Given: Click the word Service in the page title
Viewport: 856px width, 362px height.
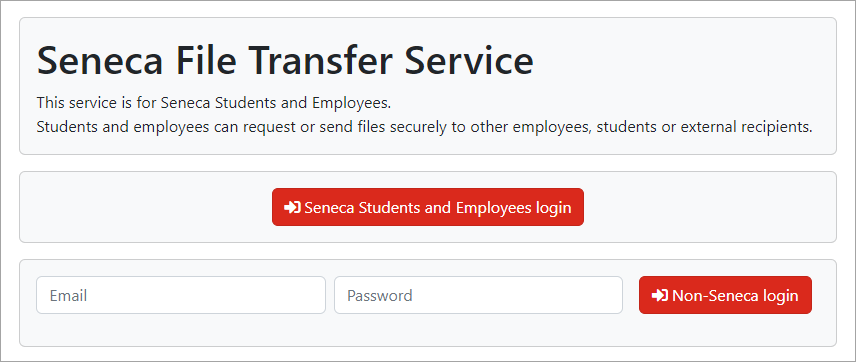Looking at the screenshot, I should coord(469,60).
